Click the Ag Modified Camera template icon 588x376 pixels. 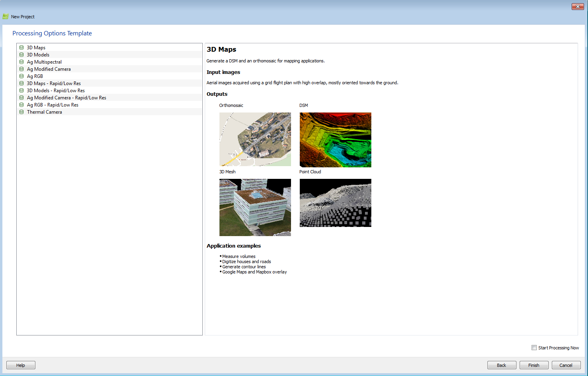pos(21,69)
